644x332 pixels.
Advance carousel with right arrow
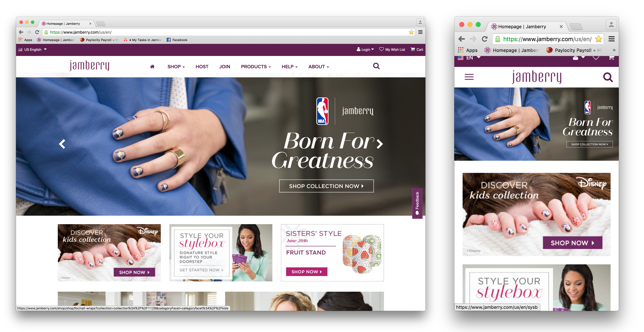tap(380, 144)
